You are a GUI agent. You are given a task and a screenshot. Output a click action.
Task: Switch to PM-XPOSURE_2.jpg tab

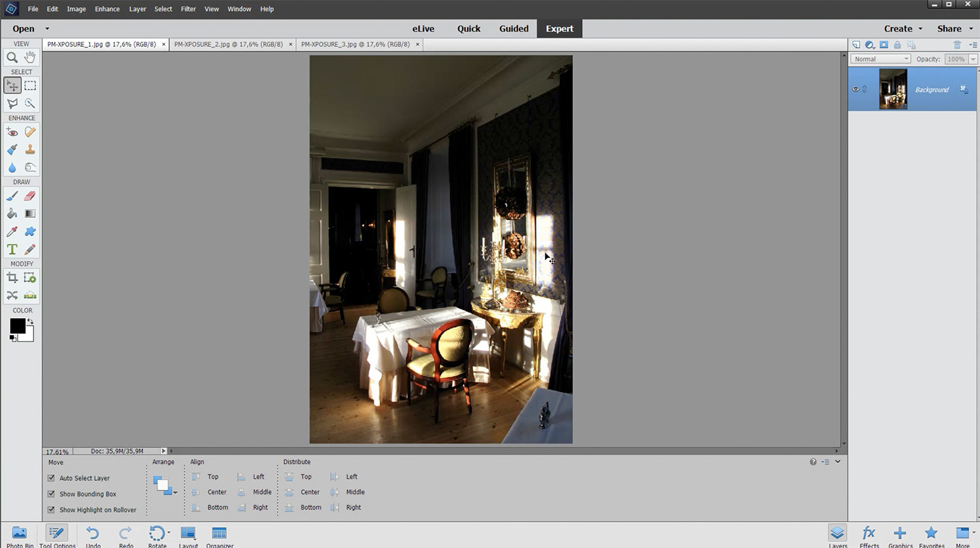pyautogui.click(x=228, y=44)
